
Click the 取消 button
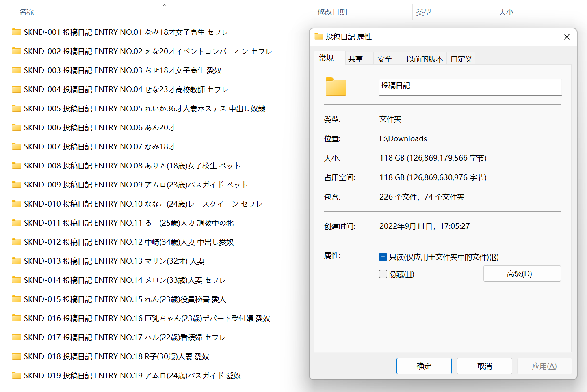[485, 366]
